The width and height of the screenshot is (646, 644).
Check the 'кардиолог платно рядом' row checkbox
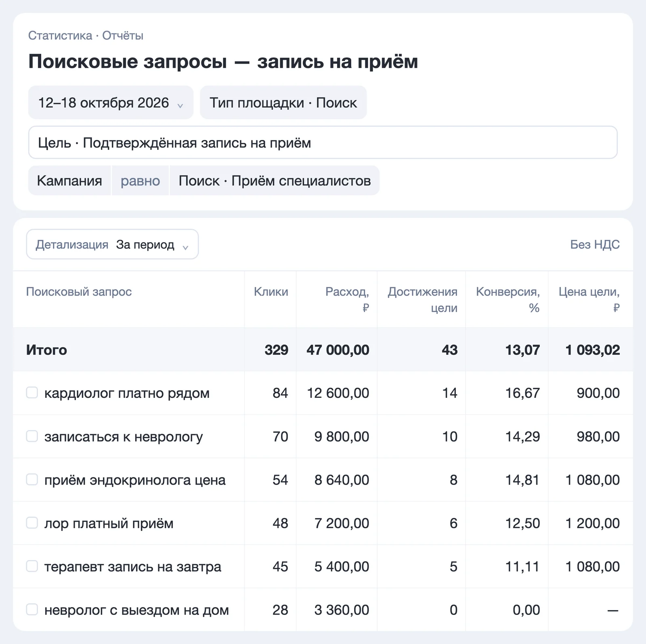(32, 393)
